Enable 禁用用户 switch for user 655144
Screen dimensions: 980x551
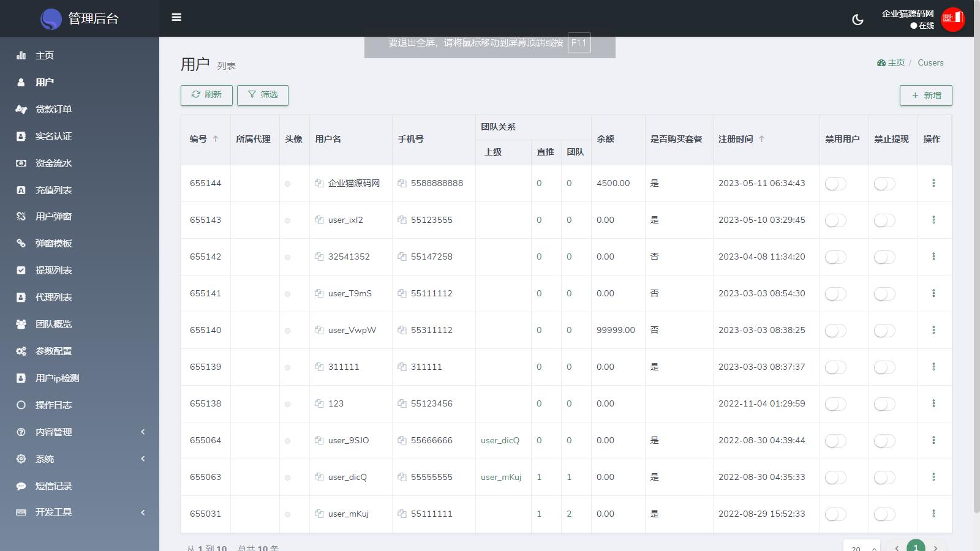pos(835,184)
